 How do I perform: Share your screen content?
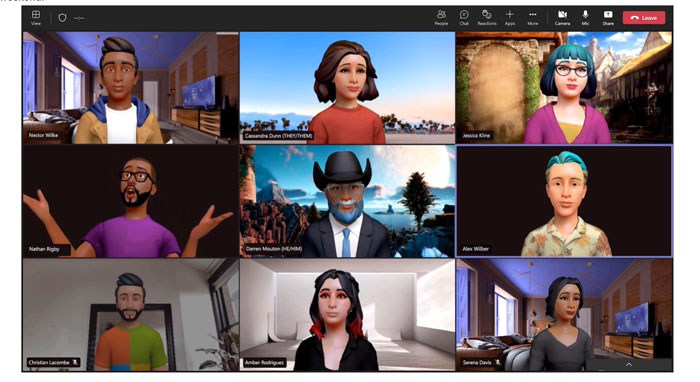(608, 18)
